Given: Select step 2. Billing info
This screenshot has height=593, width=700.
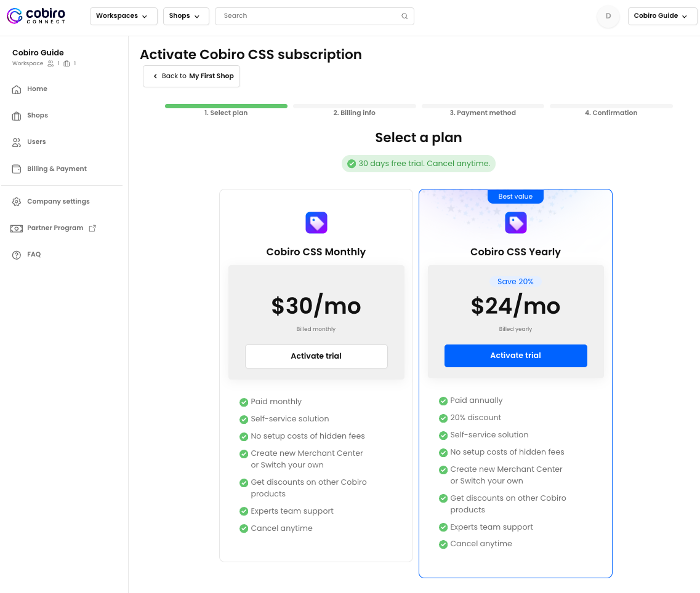Looking at the screenshot, I should 355,113.
